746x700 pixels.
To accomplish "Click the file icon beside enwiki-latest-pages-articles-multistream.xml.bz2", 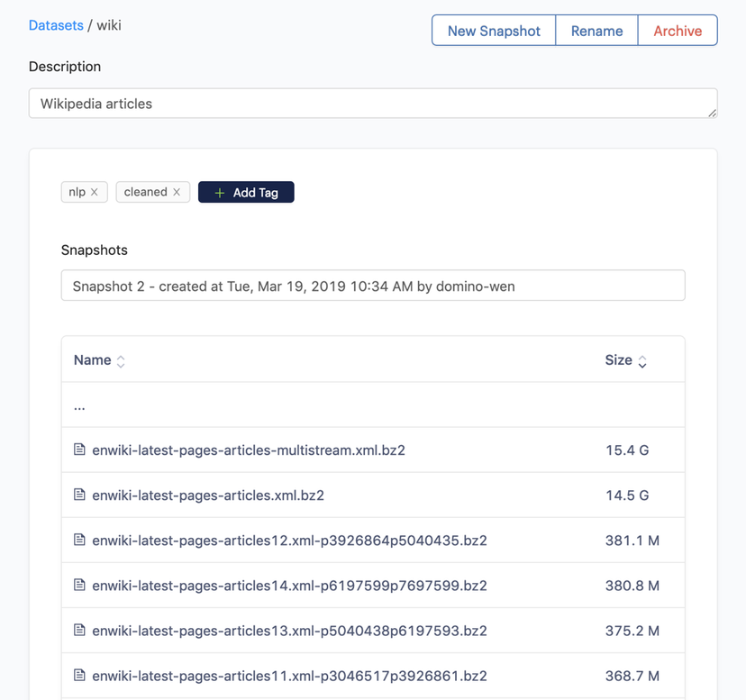I will tap(80, 450).
